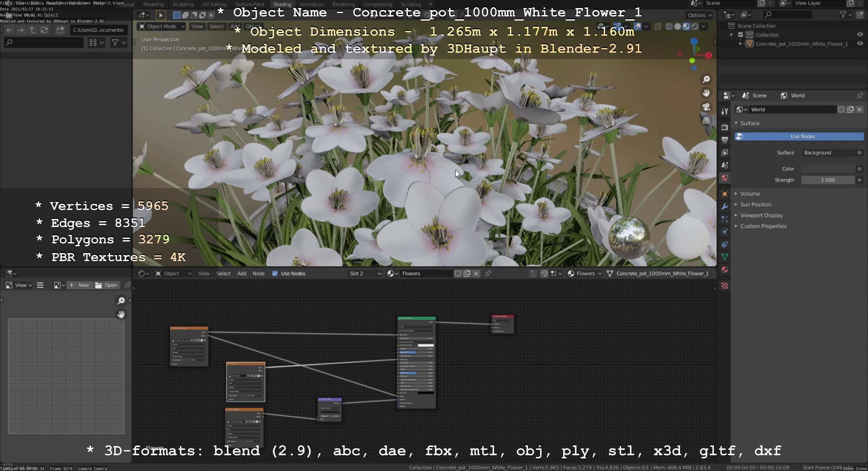Screen dimensions: 868x471
Task: Expand the Volume panel
Action: click(750, 194)
